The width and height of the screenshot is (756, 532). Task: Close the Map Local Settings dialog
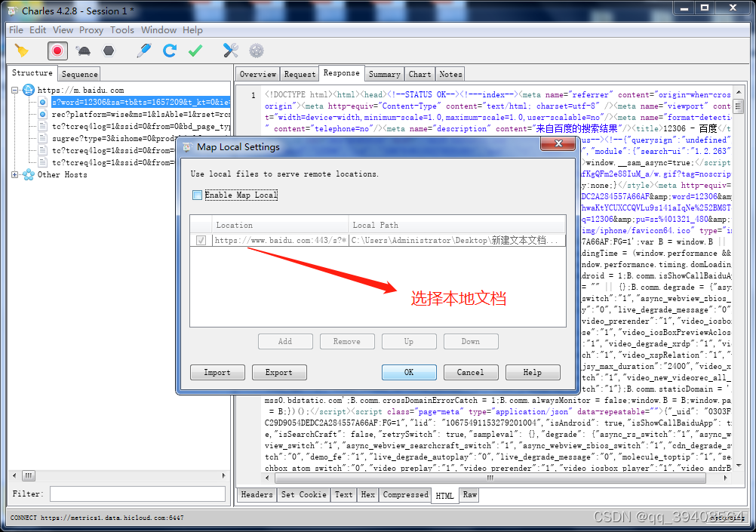(558, 143)
